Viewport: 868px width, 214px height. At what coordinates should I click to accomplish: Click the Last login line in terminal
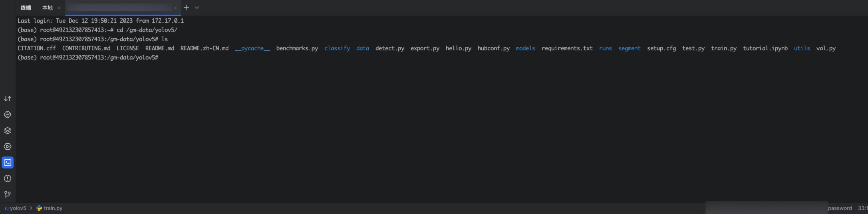click(101, 21)
